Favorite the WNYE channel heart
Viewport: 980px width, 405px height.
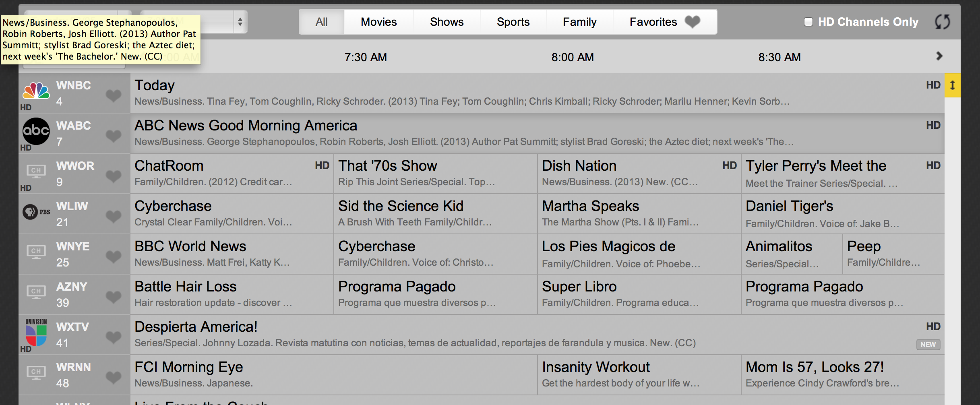pyautogui.click(x=114, y=256)
